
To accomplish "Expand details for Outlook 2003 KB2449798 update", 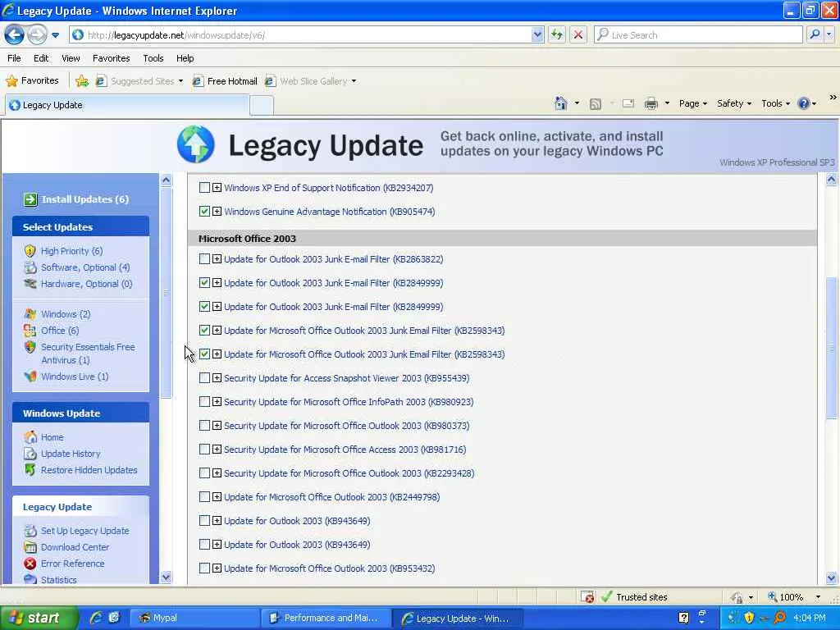I will tap(217, 496).
